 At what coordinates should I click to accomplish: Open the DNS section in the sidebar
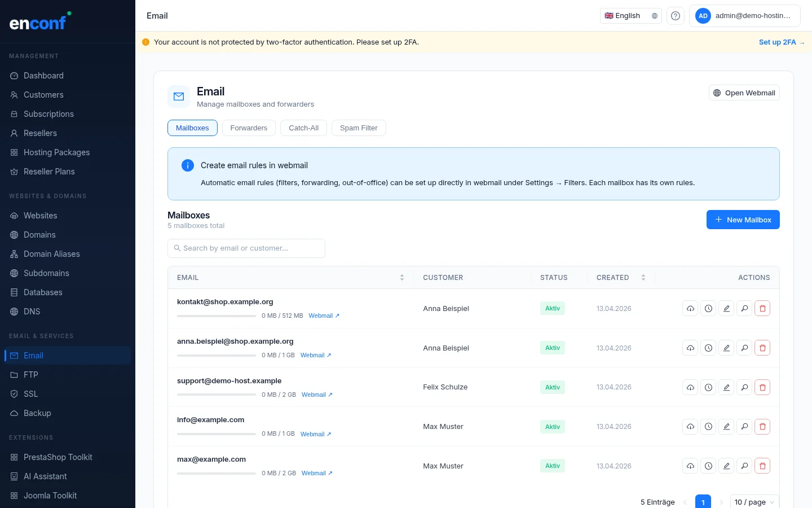click(x=32, y=312)
